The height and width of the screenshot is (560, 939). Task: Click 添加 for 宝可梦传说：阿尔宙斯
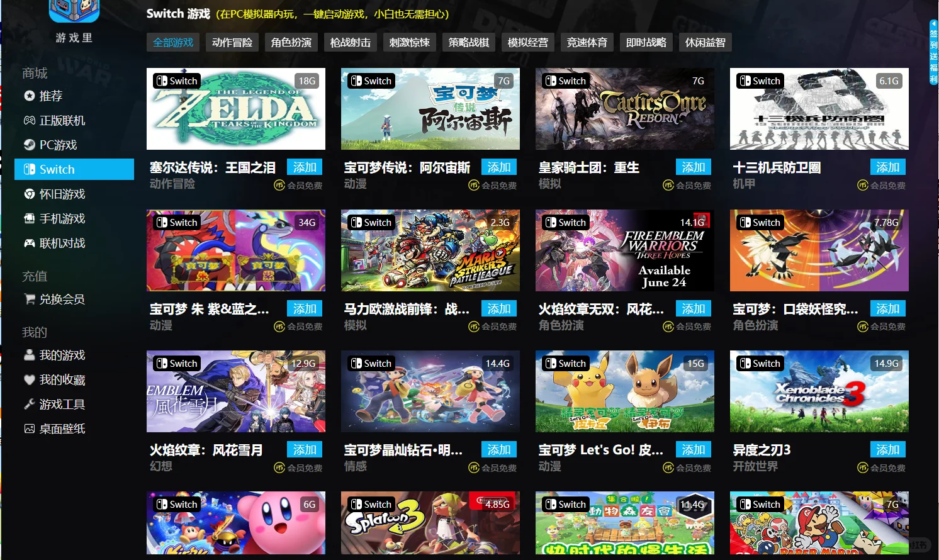(499, 167)
